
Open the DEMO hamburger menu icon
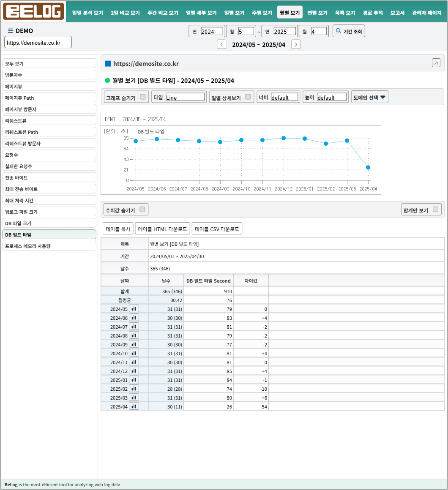(x=10, y=30)
